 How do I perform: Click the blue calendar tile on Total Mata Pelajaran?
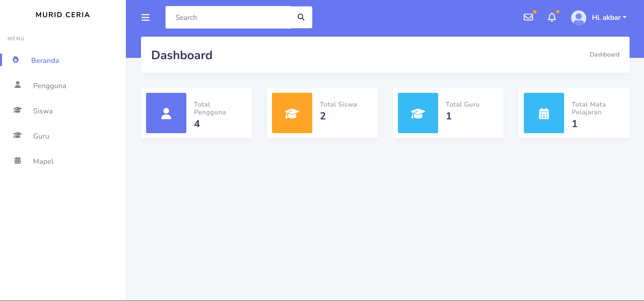tap(544, 113)
